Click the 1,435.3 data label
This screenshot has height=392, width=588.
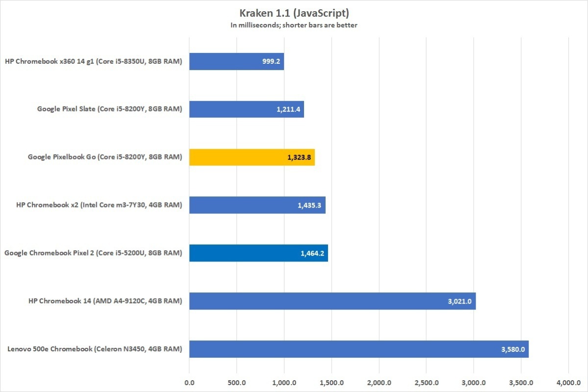pos(309,206)
